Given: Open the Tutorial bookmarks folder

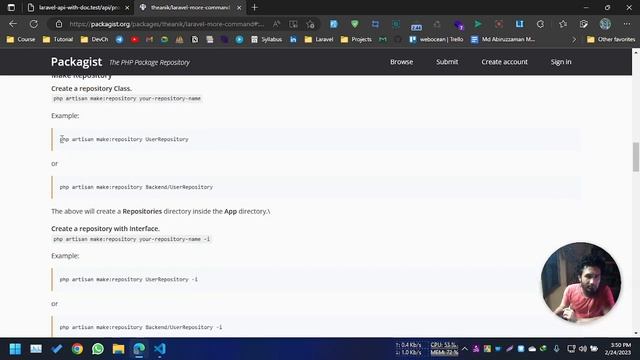Looking at the screenshot, I should coord(58,39).
